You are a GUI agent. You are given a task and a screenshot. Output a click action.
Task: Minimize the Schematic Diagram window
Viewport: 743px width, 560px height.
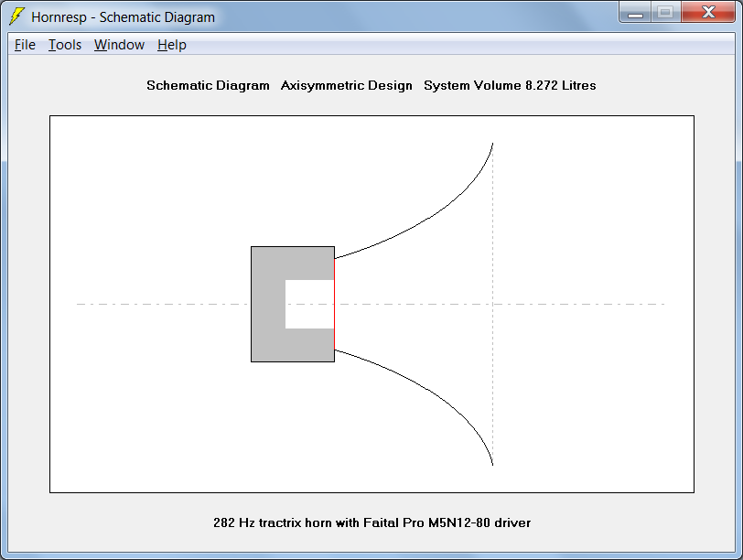(635, 12)
